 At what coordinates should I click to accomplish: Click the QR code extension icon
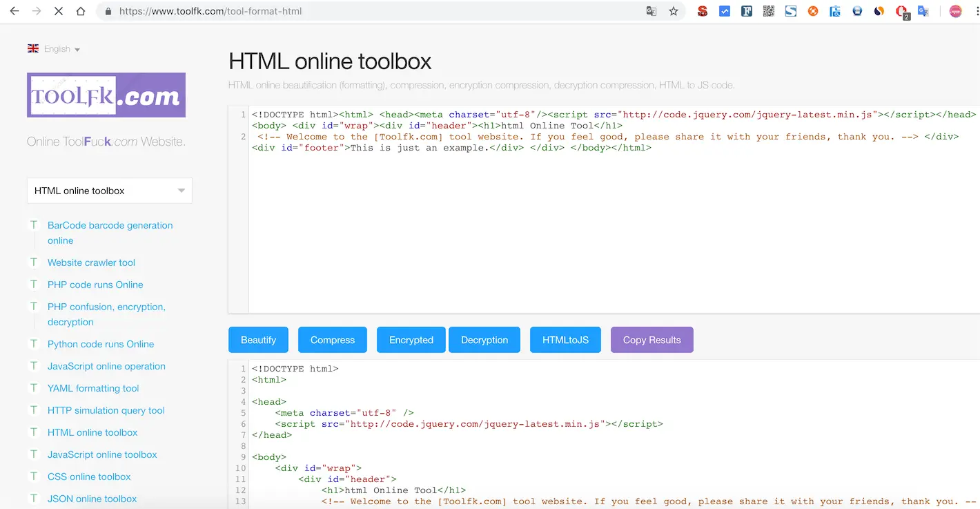click(768, 11)
